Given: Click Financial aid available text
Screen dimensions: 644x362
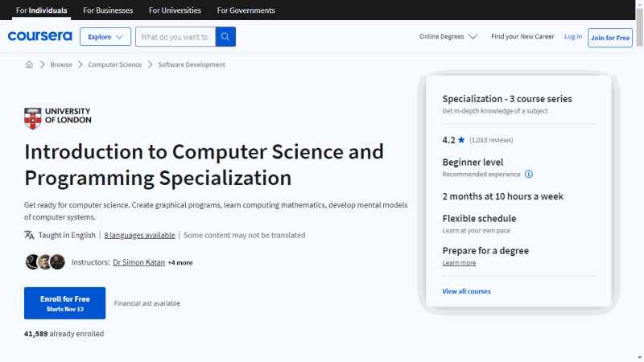Looking at the screenshot, I should (147, 303).
